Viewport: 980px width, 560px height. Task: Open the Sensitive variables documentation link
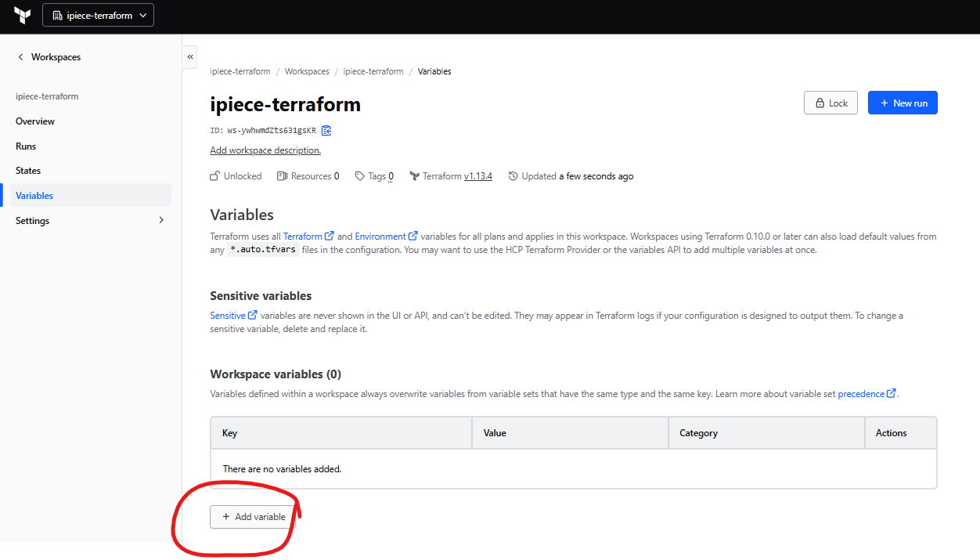coord(233,316)
